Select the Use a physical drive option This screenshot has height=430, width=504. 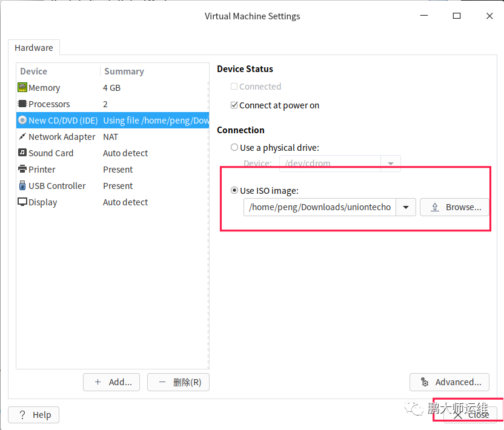coord(234,147)
